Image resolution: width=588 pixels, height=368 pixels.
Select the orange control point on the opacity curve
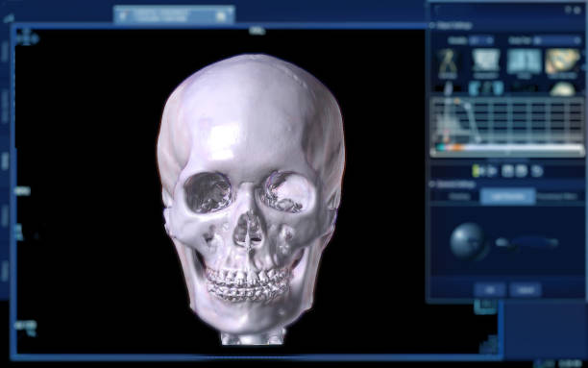(456, 101)
